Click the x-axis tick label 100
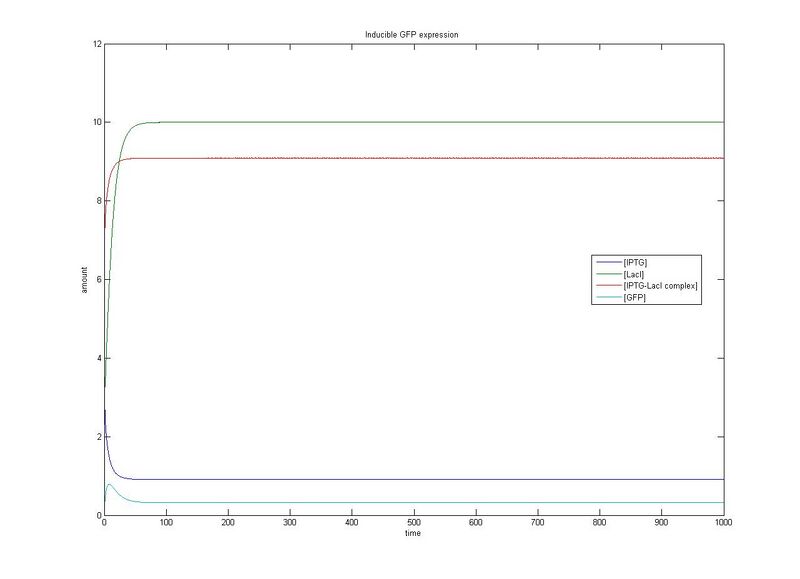The width and height of the screenshot is (800, 579). point(165,523)
